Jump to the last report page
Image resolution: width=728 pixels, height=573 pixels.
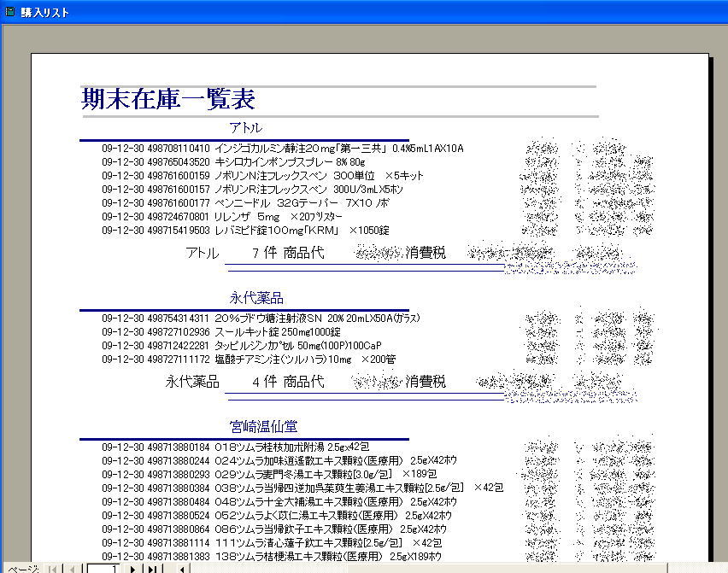[152, 569]
